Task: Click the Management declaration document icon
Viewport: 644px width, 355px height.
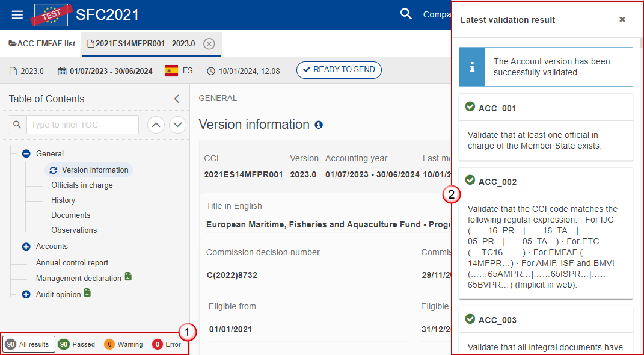Action: pyautogui.click(x=128, y=277)
